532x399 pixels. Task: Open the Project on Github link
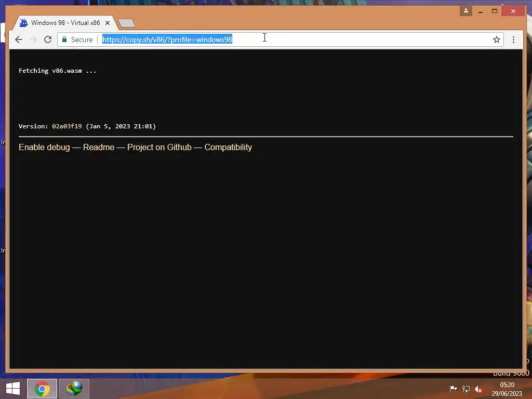click(159, 147)
